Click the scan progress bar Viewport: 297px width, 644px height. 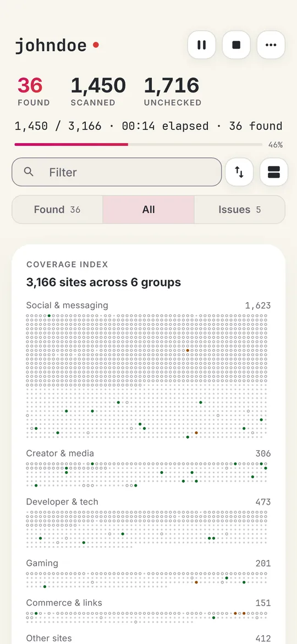point(138,145)
